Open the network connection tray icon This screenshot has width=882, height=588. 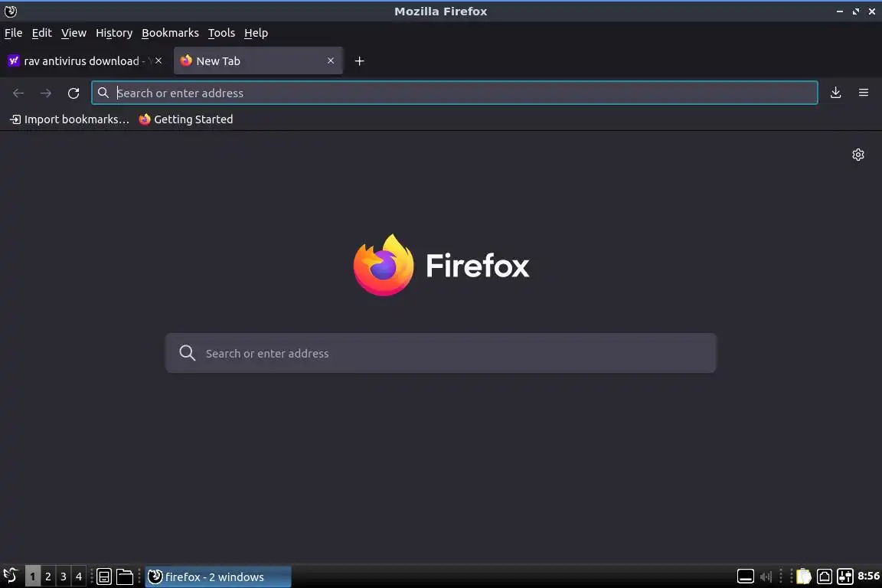click(845, 577)
